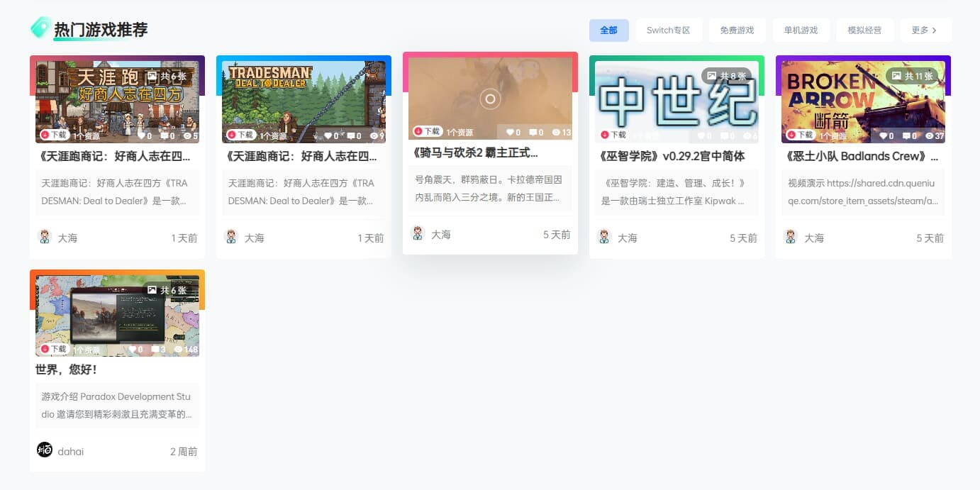The height and width of the screenshot is (490, 980).
Task: Click 1个资源 label on 骑马与砍杀2 card
Action: click(x=460, y=132)
